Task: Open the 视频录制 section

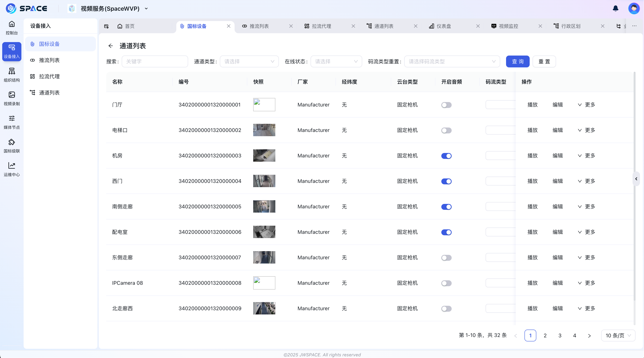Action: pyautogui.click(x=11, y=98)
